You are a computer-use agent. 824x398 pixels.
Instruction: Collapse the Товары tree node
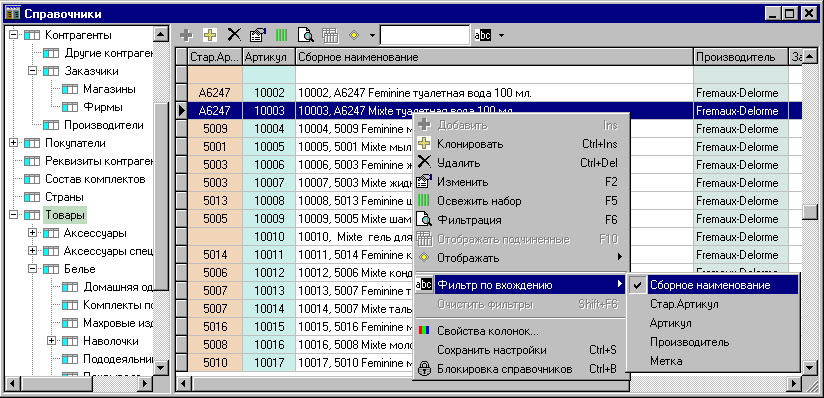[x=13, y=215]
